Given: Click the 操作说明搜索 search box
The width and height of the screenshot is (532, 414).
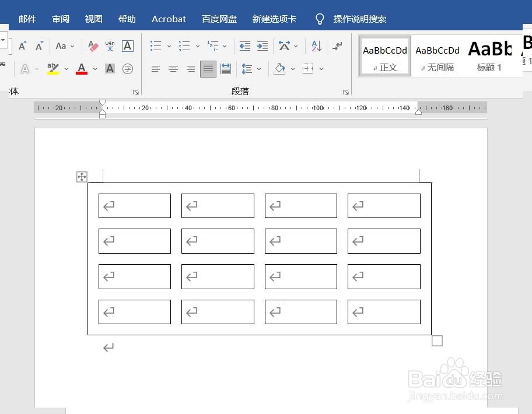Looking at the screenshot, I should click(360, 19).
